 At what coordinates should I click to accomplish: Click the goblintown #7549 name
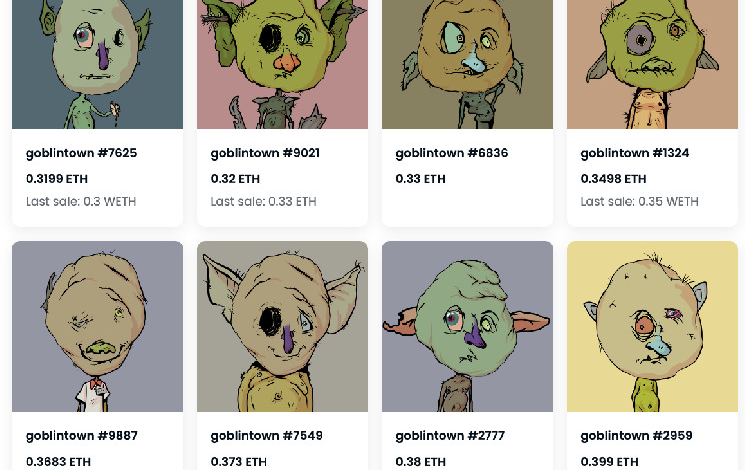pos(267,436)
